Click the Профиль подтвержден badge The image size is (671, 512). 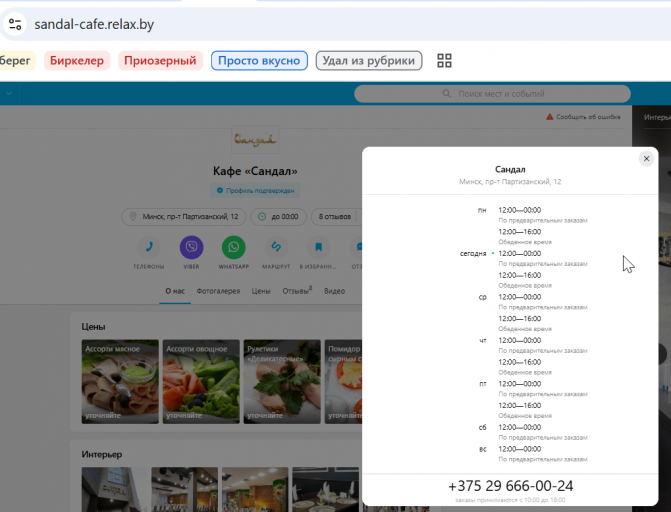pos(255,191)
